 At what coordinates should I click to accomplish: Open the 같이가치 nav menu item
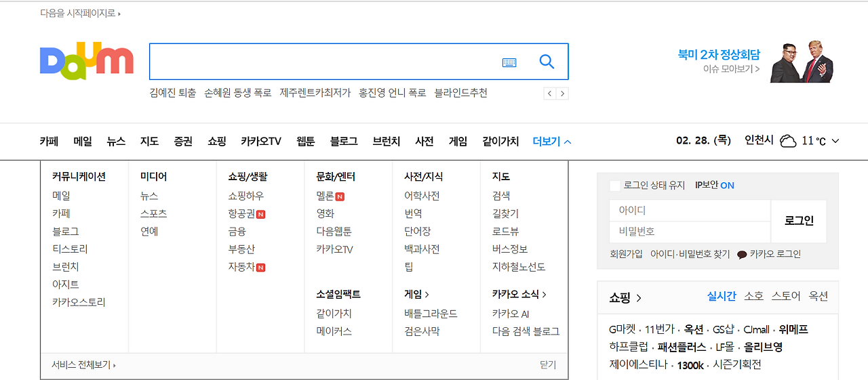pos(500,142)
